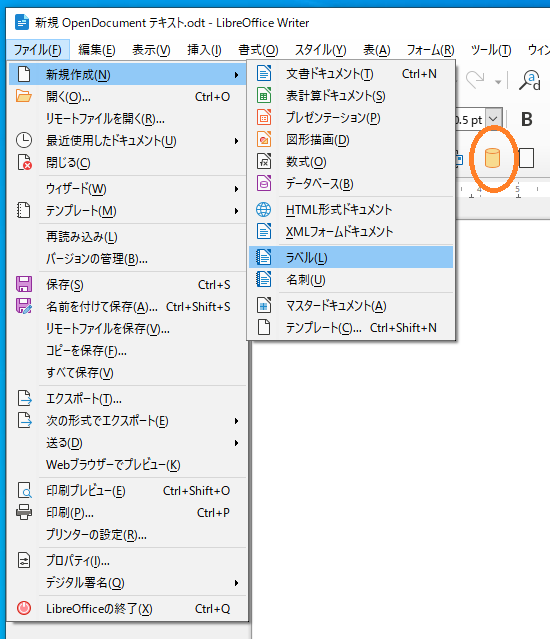Image resolution: width=550 pixels, height=639 pixels.
Task: Click the Find and Replace toolbar icon
Action: click(x=530, y=80)
